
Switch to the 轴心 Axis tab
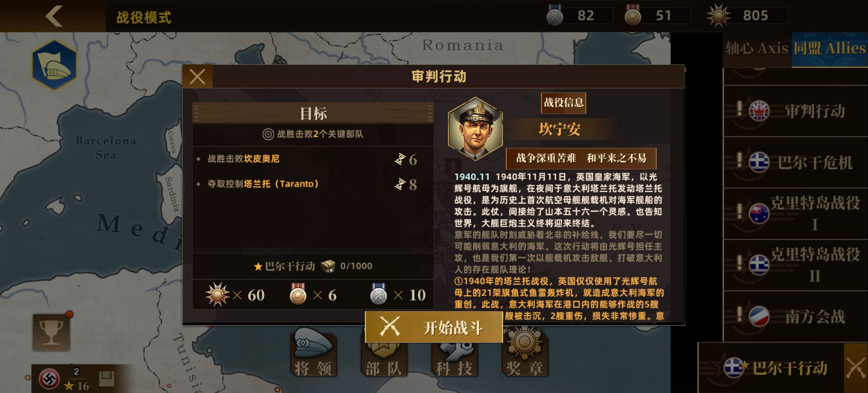coord(757,49)
